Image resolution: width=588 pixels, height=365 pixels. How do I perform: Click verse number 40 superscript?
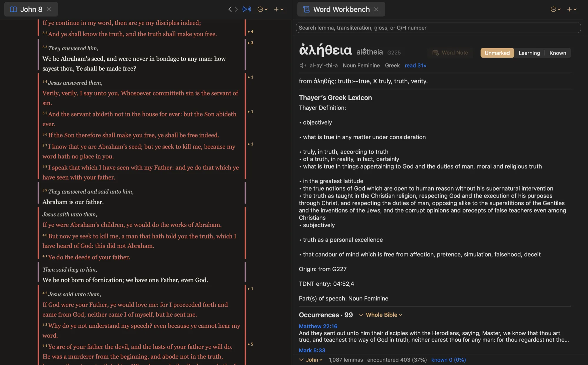click(x=45, y=235)
